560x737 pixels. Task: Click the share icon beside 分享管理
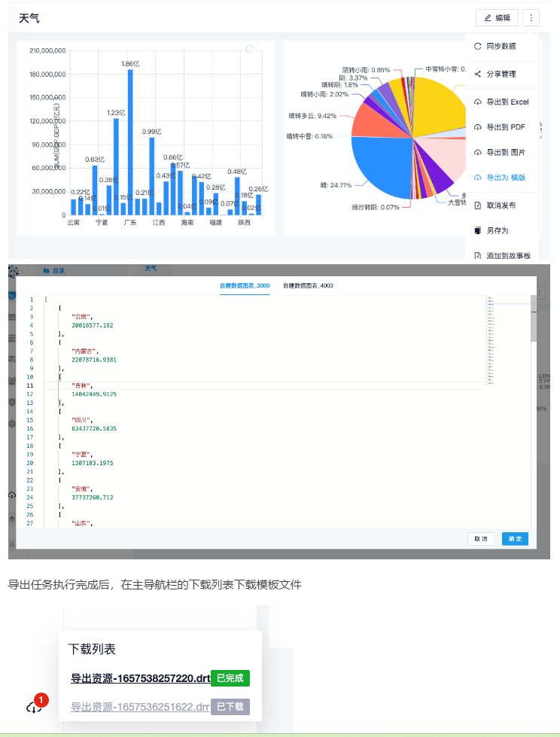[478, 74]
